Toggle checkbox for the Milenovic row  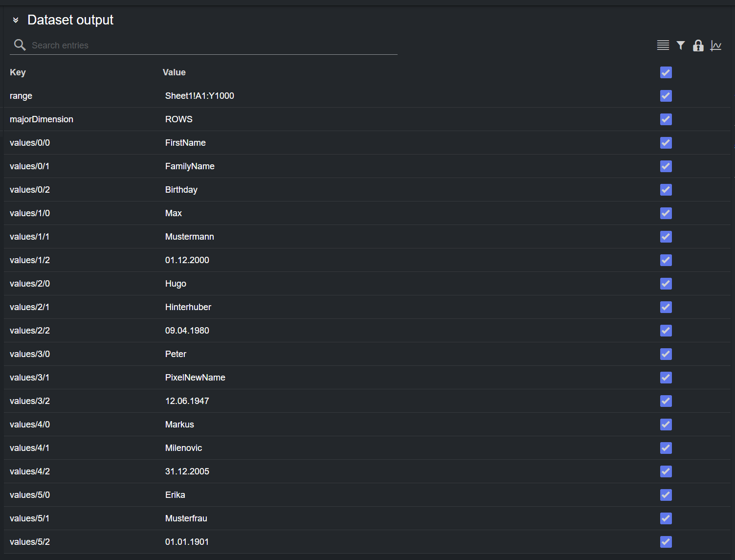[666, 448]
